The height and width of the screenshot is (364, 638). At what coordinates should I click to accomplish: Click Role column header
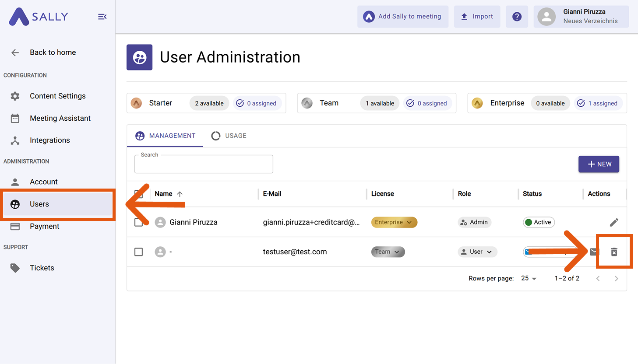pos(464,194)
